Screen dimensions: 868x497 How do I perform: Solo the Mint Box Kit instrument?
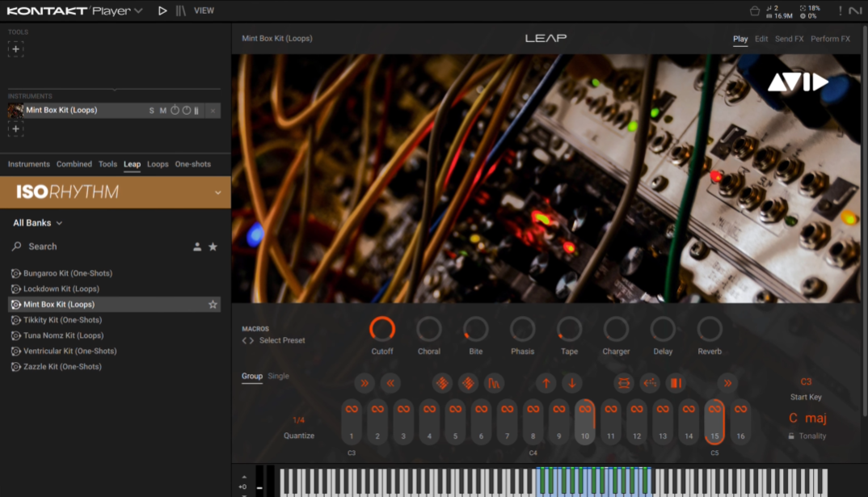(x=150, y=110)
